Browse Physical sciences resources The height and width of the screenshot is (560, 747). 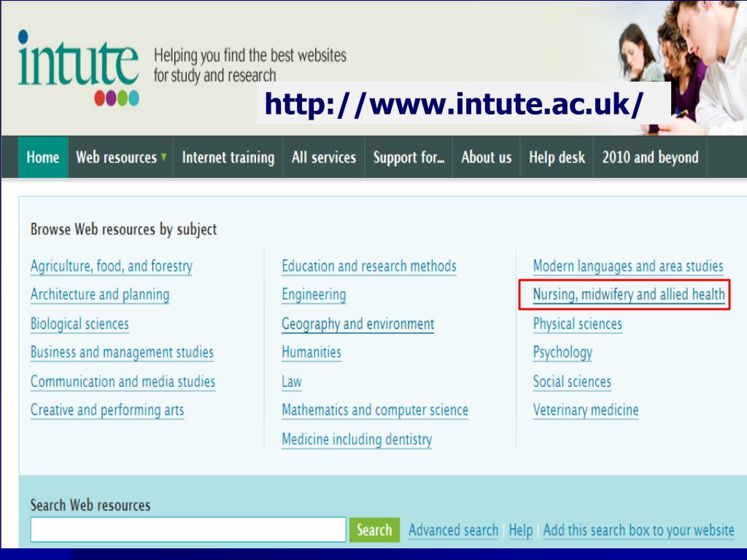pos(578,324)
